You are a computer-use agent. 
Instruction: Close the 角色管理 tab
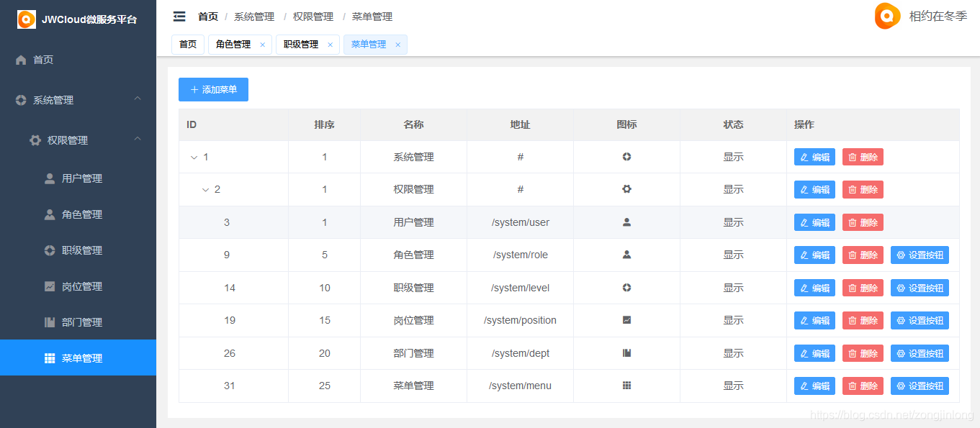coord(262,45)
